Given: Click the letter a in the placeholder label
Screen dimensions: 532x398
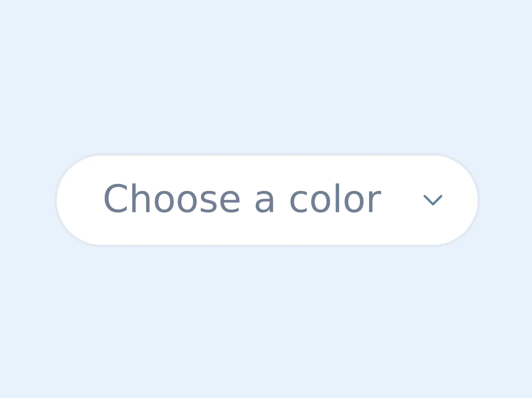Looking at the screenshot, I should [265, 201].
